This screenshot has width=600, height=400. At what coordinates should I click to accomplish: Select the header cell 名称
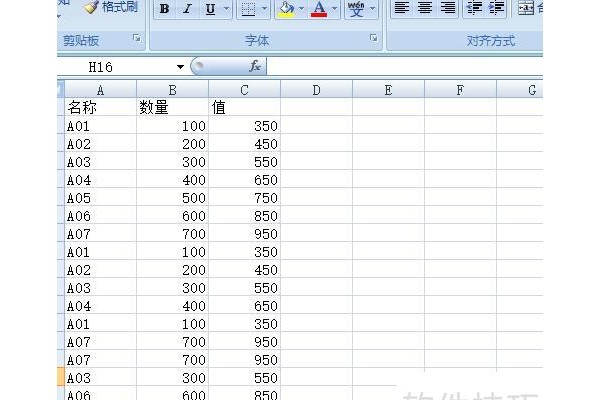(101, 107)
